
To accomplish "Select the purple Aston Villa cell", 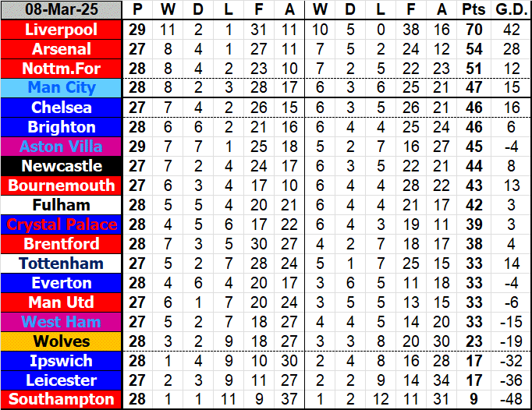I will pos(62,147).
